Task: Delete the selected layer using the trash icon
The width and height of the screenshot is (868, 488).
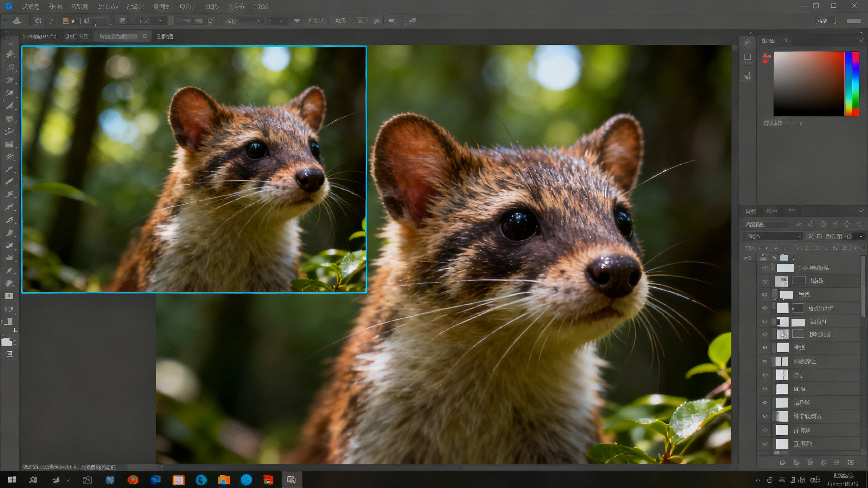Action: [x=850, y=463]
